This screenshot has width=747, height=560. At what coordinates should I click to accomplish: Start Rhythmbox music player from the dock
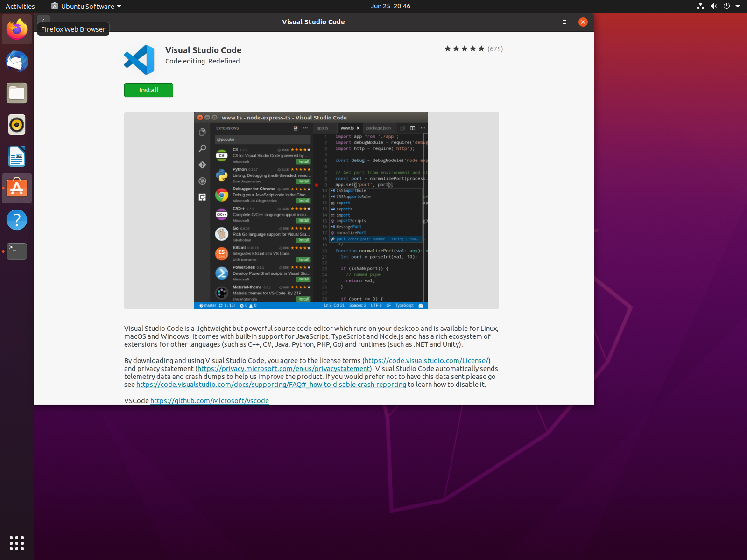(17, 125)
